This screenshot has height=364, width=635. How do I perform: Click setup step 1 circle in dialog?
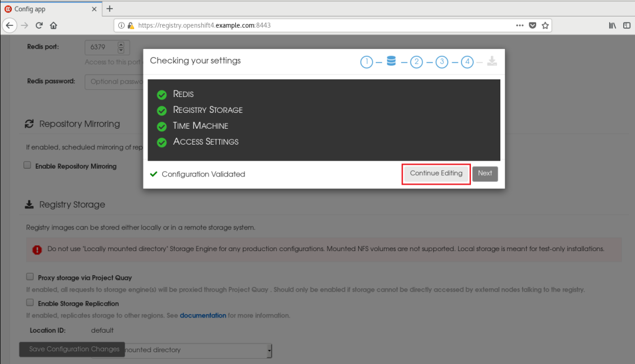click(x=366, y=62)
